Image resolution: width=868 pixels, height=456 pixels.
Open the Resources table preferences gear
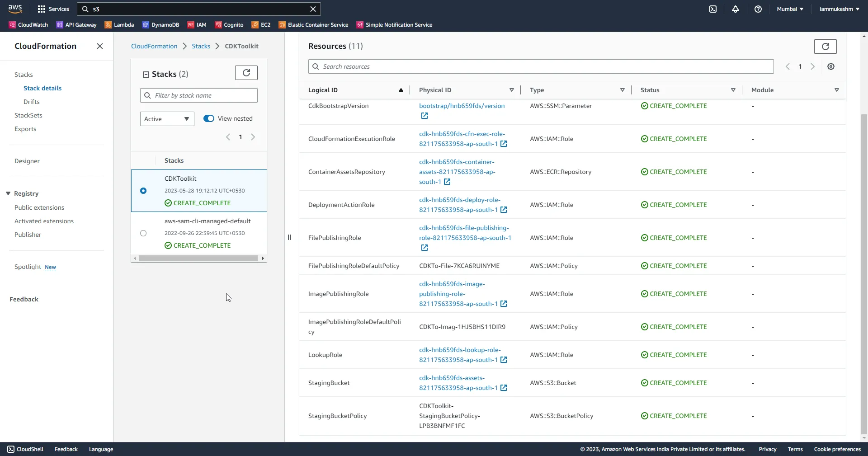(831, 66)
